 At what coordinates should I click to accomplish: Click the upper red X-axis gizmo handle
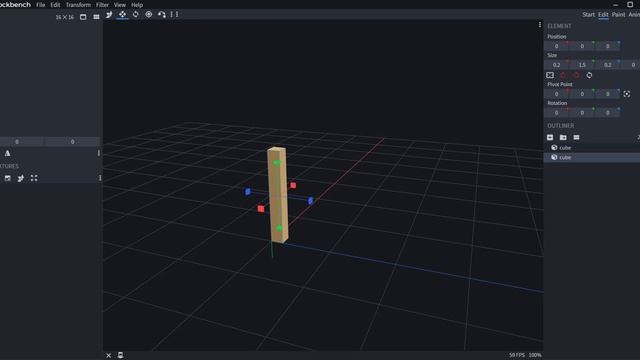[x=293, y=185]
